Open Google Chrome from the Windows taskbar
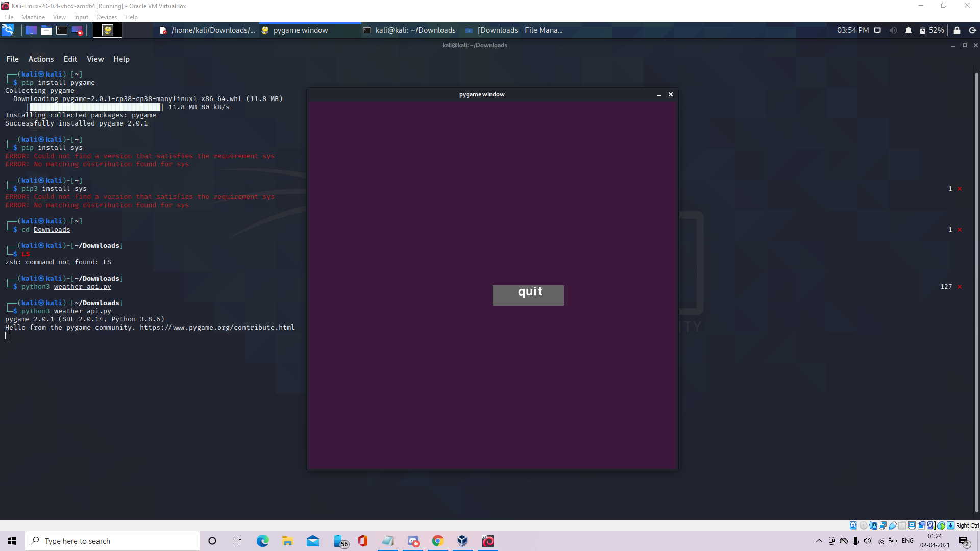 pyautogui.click(x=437, y=541)
